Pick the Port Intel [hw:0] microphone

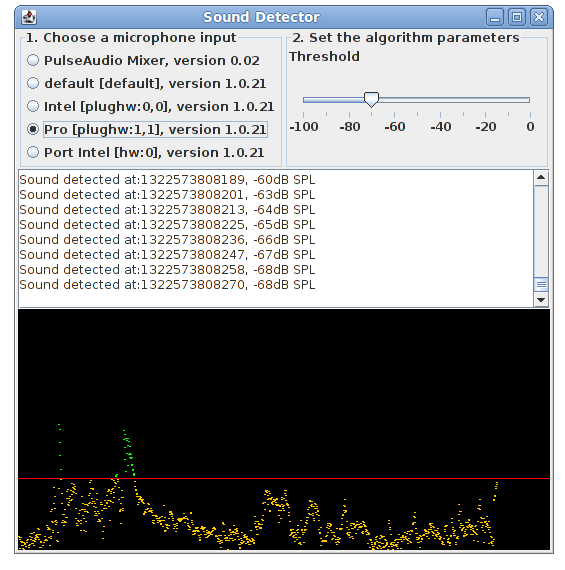33,152
